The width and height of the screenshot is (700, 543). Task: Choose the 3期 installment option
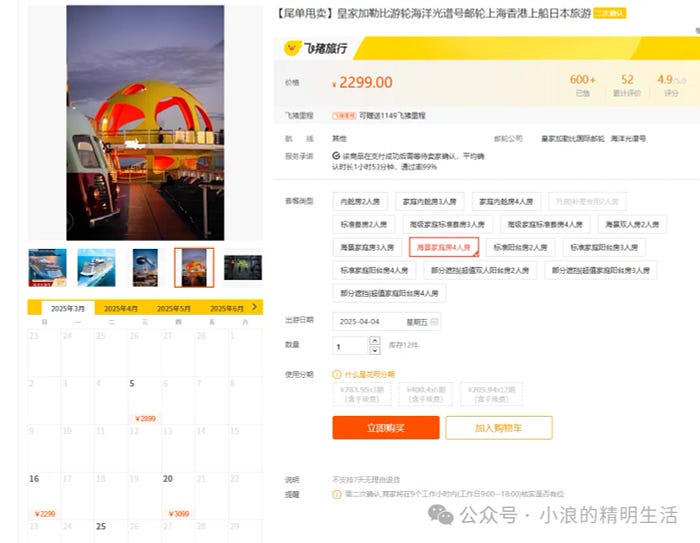[362, 394]
